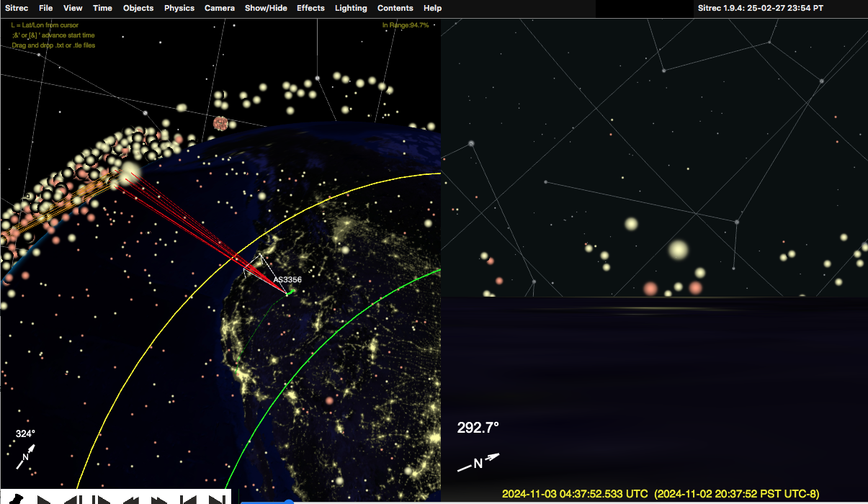Click the largest bright satellite in the camera view
Image resolution: width=868 pixels, height=504 pixels.
click(x=679, y=250)
